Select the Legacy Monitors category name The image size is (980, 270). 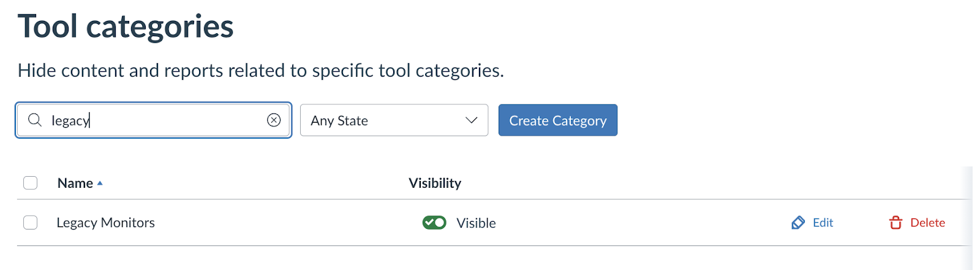tap(105, 223)
